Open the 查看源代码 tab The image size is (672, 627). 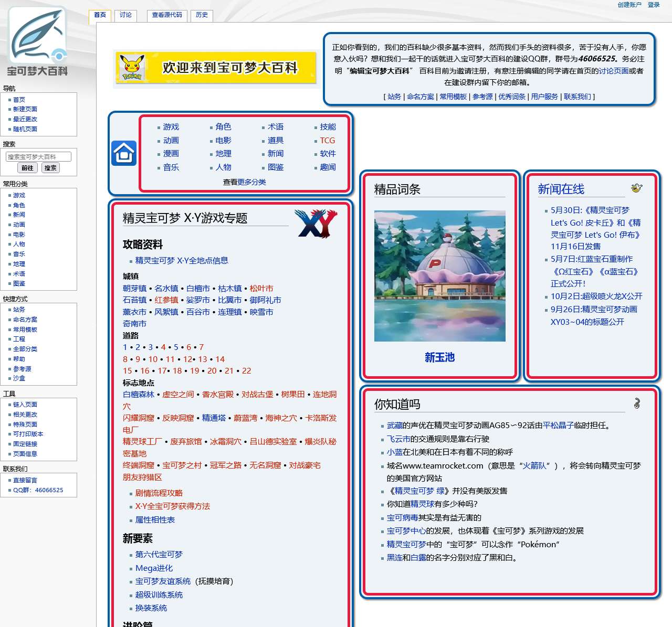click(167, 15)
